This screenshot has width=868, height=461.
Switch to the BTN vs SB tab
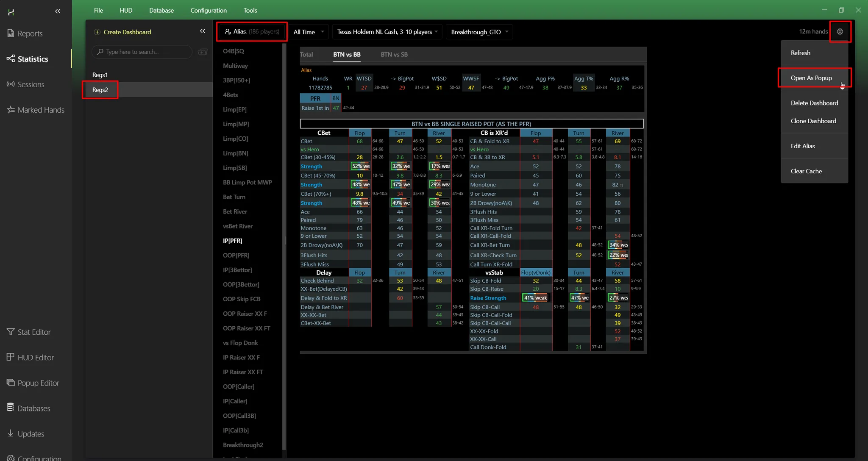coord(394,54)
